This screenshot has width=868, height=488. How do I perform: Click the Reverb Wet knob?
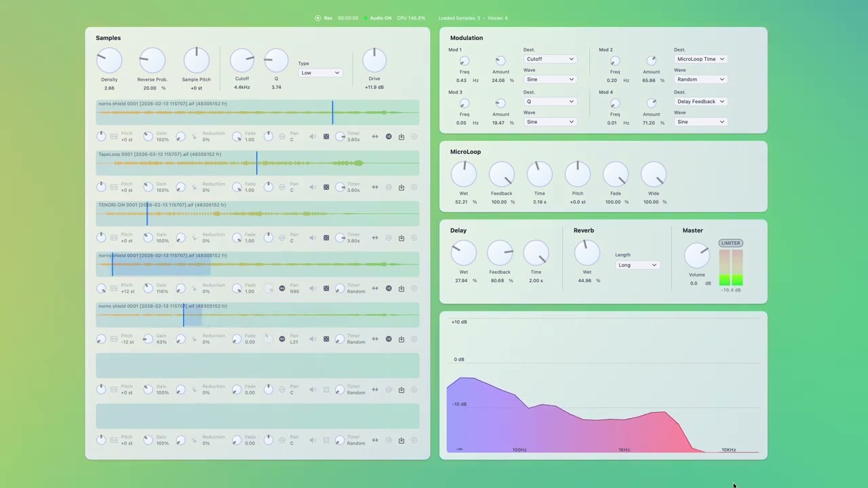coord(587,253)
